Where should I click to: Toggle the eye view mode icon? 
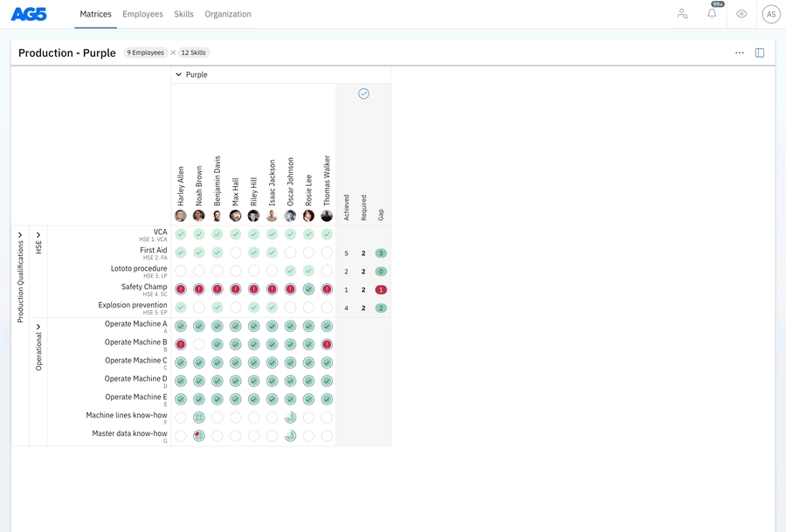click(741, 14)
